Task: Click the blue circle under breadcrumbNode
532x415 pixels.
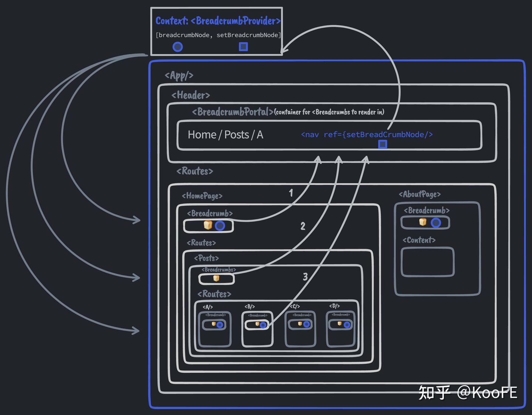Action: (178, 47)
